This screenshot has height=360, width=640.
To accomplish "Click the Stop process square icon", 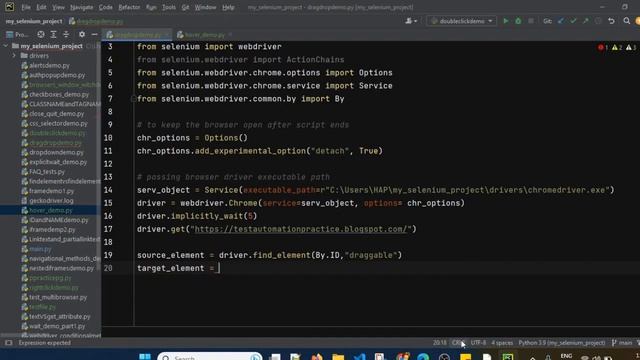I will (531, 21).
